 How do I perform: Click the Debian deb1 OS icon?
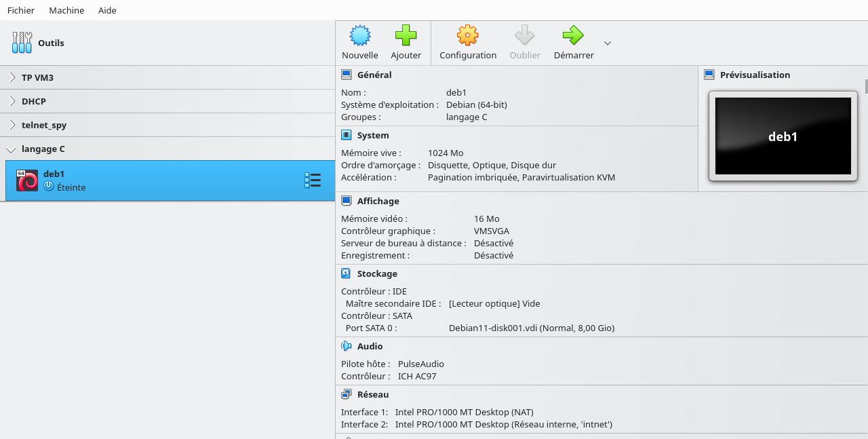point(27,180)
